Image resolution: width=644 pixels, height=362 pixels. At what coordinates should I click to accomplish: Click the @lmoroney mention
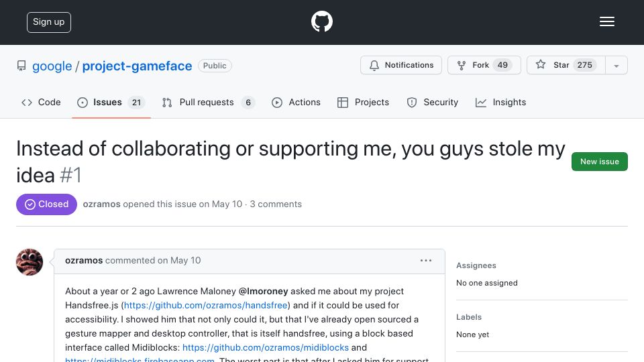(x=263, y=291)
